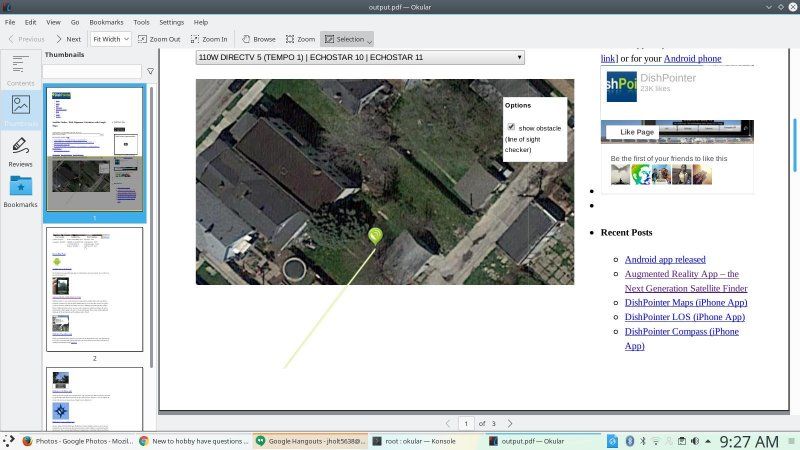800x450 pixels.
Task: Open the Tools menu
Action: [x=141, y=22]
